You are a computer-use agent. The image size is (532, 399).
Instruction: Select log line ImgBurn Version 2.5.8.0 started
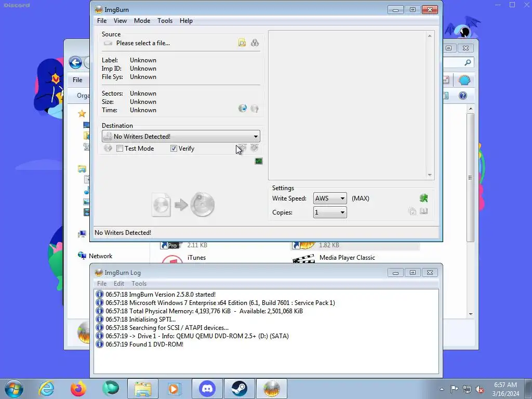[161, 295]
